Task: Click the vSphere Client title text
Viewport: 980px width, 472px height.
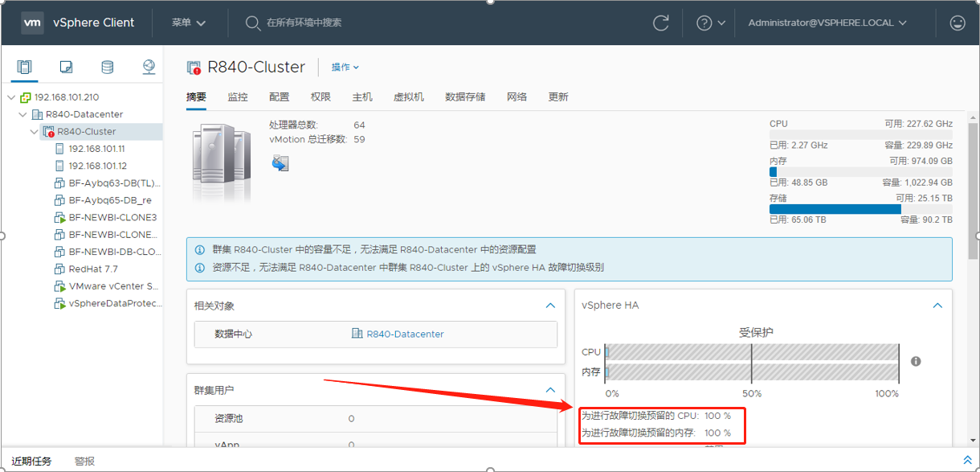Action: tap(94, 23)
